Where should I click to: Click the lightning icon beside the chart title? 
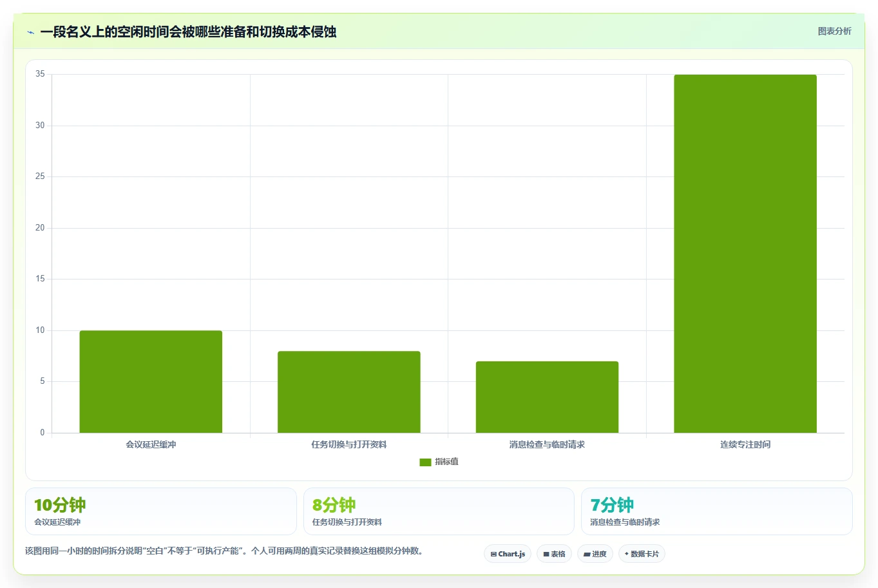[x=30, y=32]
